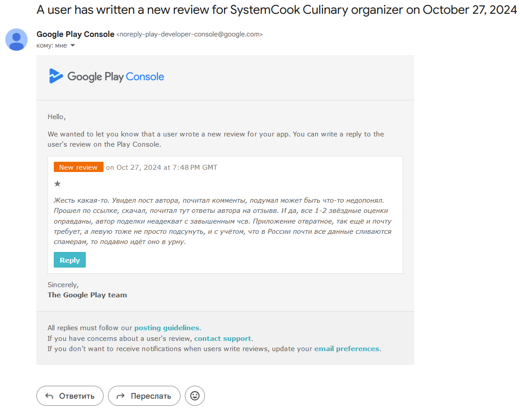This screenshot has height=420, width=520.
Task: Click the Ответить button label
Action: [x=76, y=396]
